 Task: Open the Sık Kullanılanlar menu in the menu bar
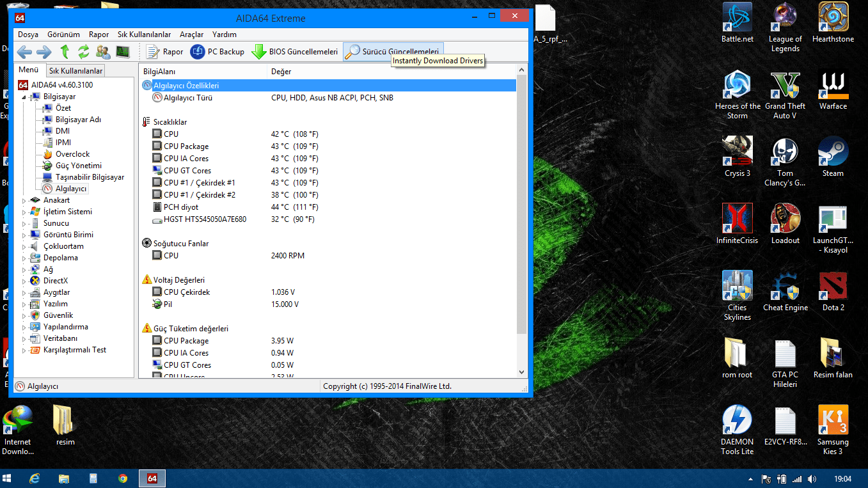[144, 35]
